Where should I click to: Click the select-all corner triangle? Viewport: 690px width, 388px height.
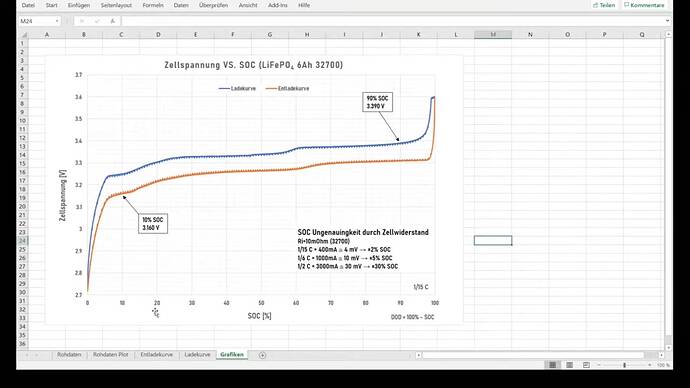(24, 34)
